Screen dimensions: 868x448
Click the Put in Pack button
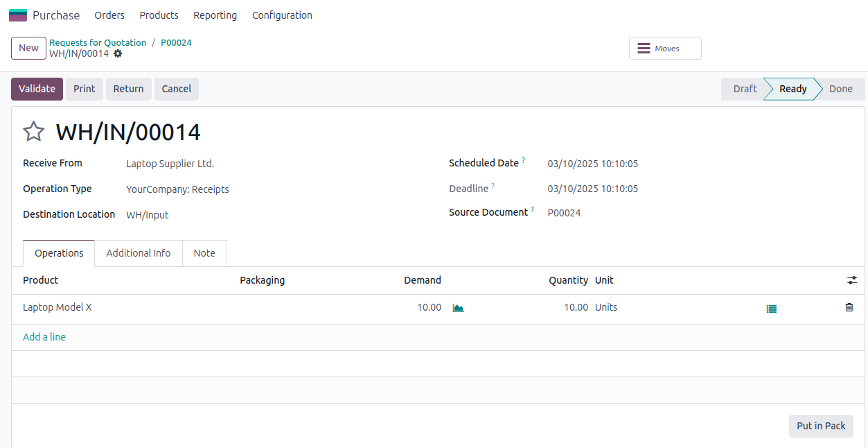(x=820, y=426)
